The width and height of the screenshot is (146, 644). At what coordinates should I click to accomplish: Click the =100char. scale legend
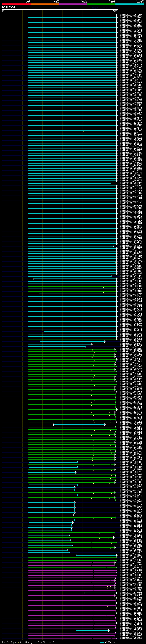coord(109,642)
